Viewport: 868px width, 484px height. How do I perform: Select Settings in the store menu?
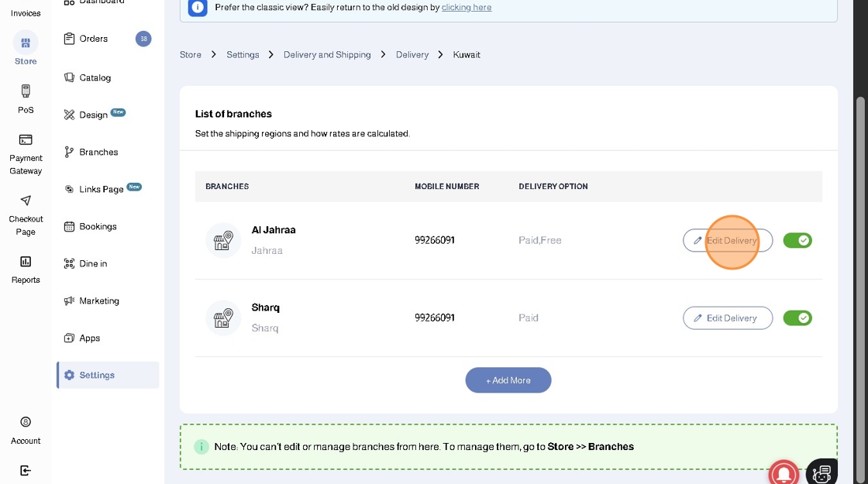pos(97,375)
